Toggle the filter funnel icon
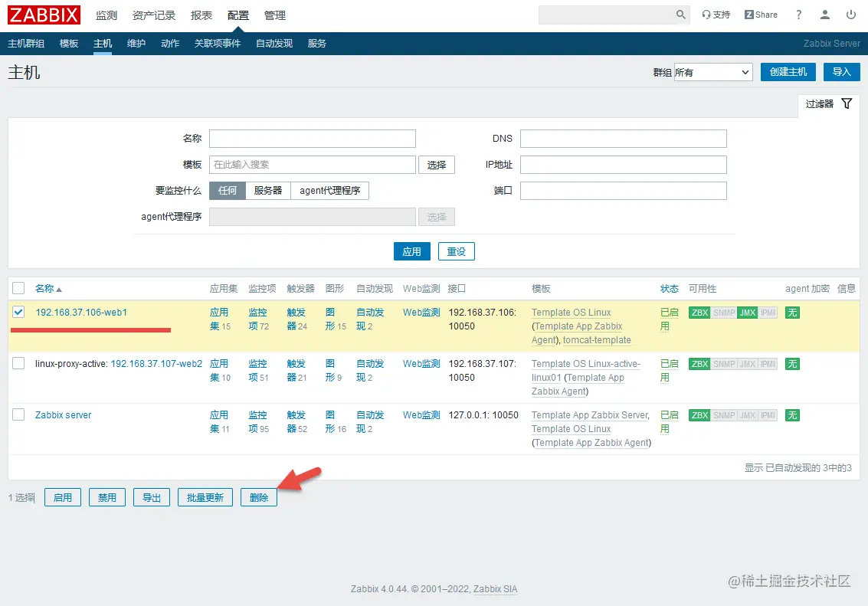The width and height of the screenshot is (868, 606). (847, 103)
